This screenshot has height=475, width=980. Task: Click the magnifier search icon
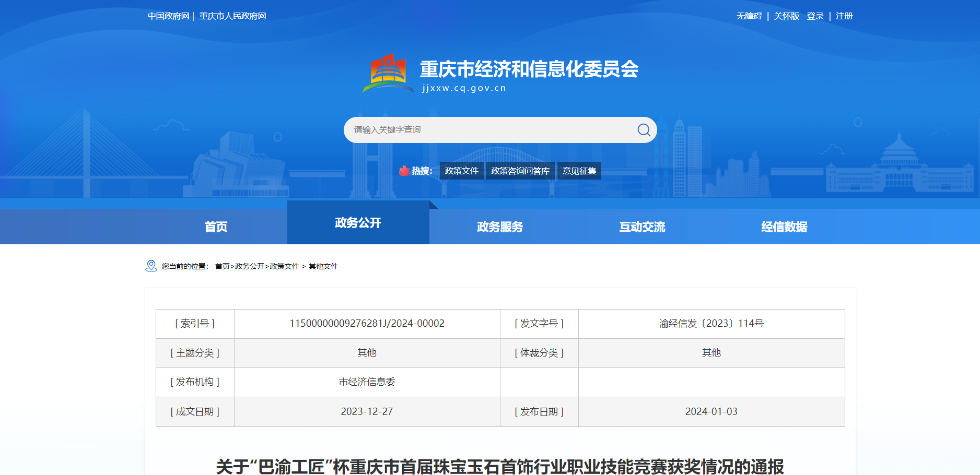pos(644,130)
